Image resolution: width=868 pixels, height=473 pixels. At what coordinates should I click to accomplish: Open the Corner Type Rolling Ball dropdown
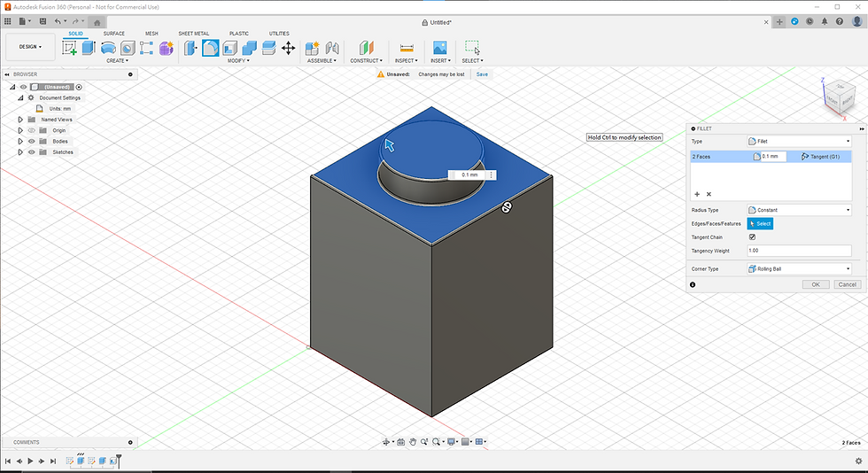[x=799, y=268]
